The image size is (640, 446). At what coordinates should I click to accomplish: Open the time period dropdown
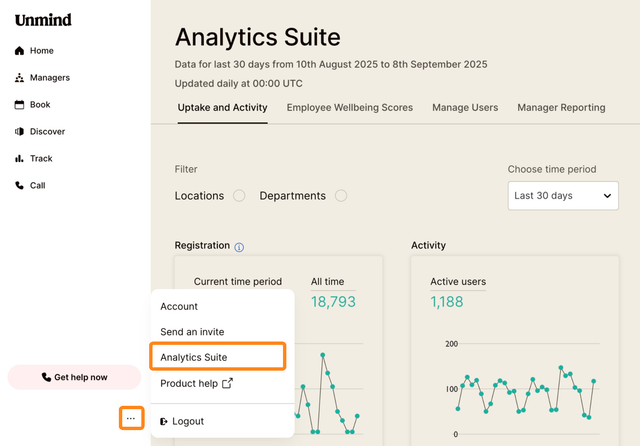(x=562, y=196)
